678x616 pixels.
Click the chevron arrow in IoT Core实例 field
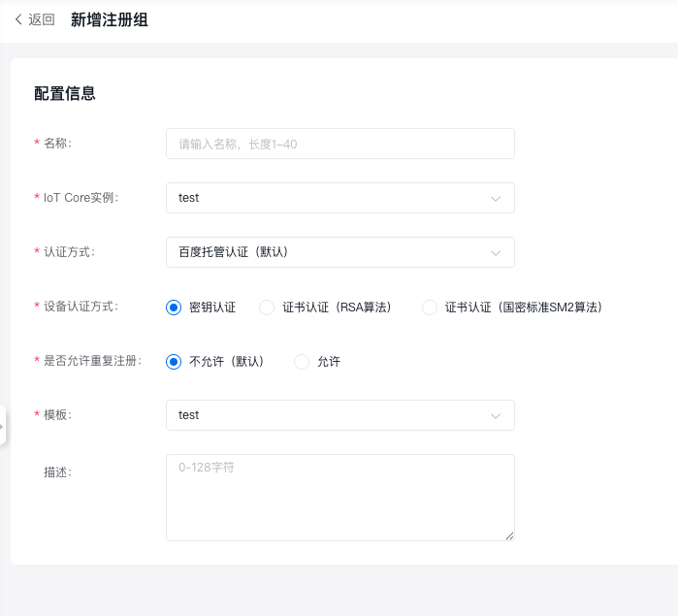pyautogui.click(x=496, y=198)
